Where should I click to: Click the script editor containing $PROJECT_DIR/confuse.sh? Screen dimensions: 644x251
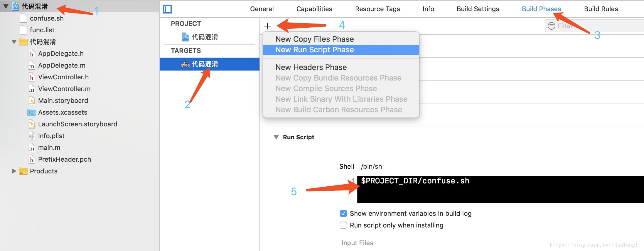(x=500, y=190)
